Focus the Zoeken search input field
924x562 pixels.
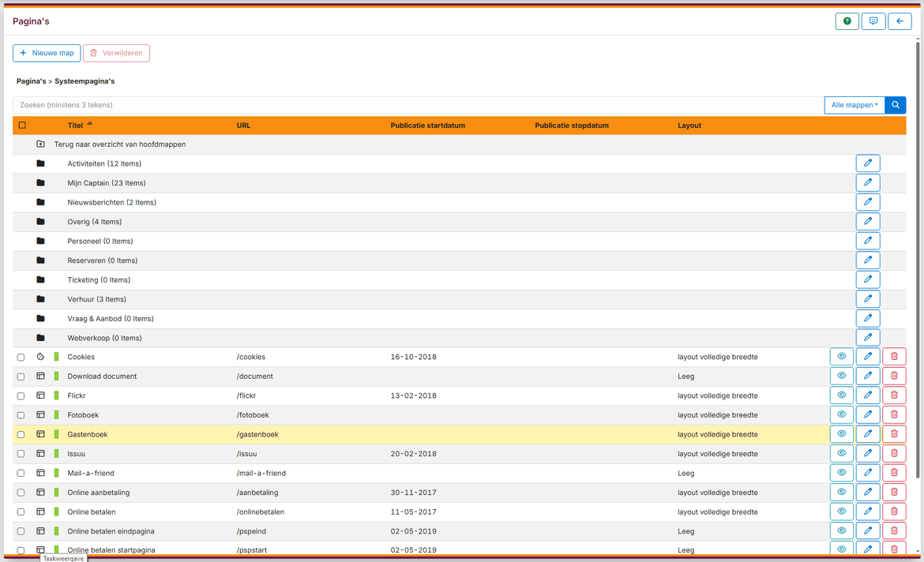point(418,105)
